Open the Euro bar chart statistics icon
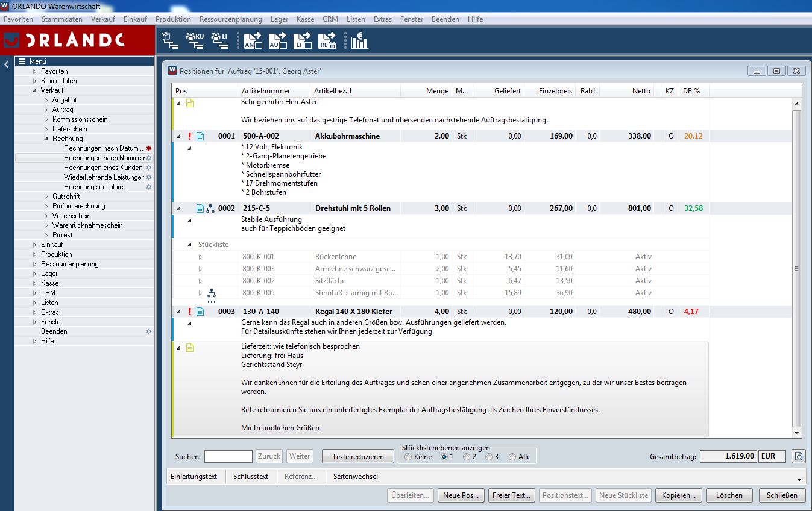 pos(360,40)
